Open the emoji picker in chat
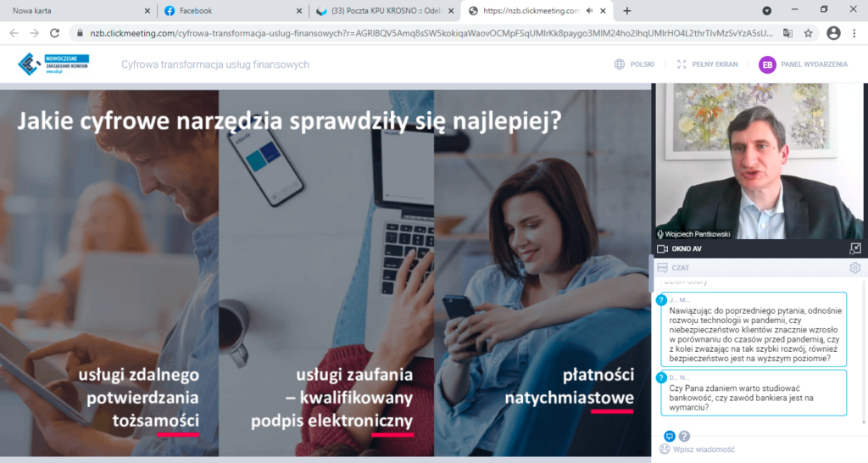 pos(665,449)
